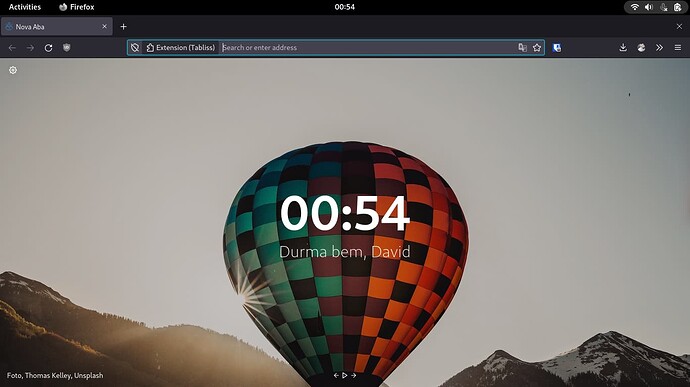Open the Bitwarden extension icon

click(557, 48)
